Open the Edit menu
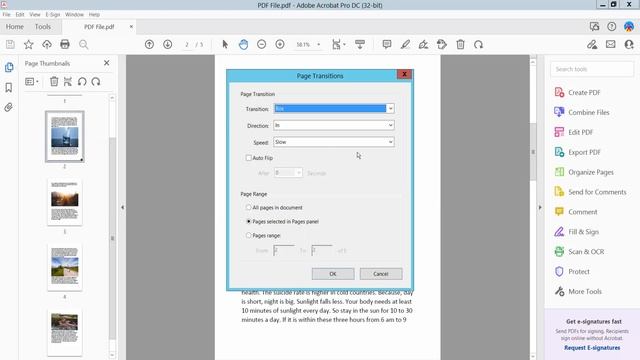Image resolution: width=640 pixels, height=360 pixels. coord(20,14)
